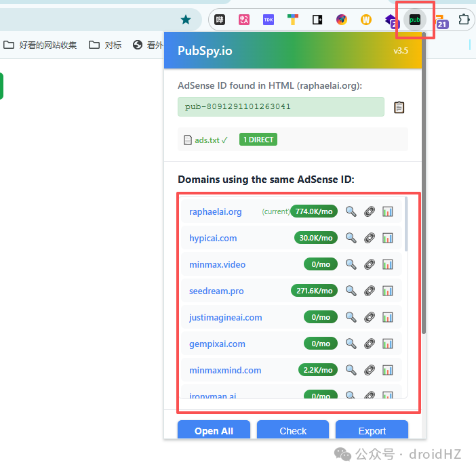Click the Export button
Viewport: 476px width, 473px height.
372,430
